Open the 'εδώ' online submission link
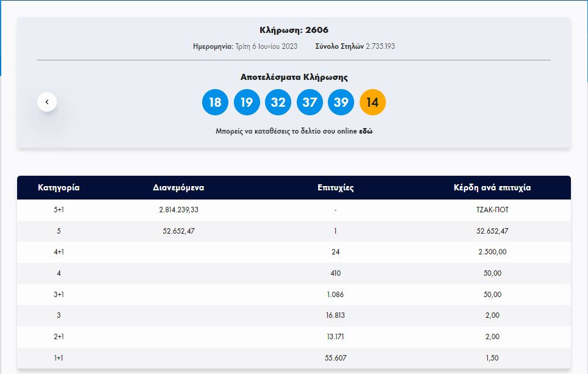The width and height of the screenshot is (588, 374). coord(365,131)
